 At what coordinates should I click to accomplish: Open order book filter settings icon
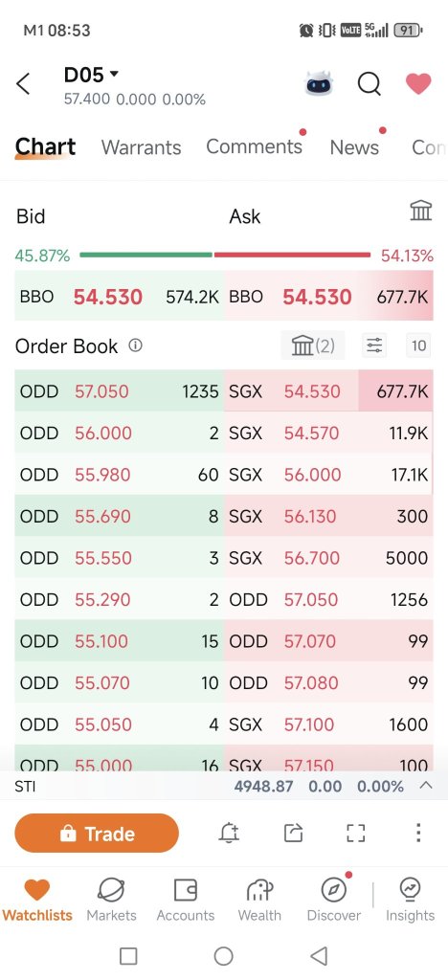[374, 345]
